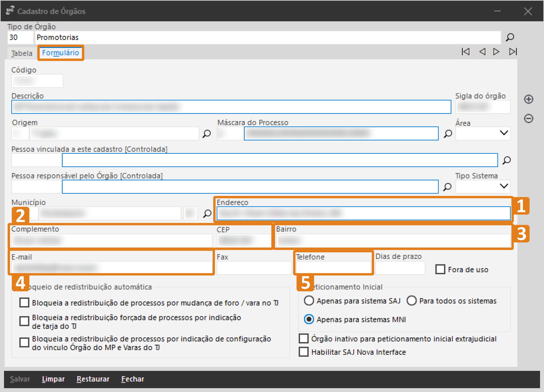The image size is (544, 392).
Task: Check the Fora de uso checkbox
Action: pyautogui.click(x=440, y=269)
